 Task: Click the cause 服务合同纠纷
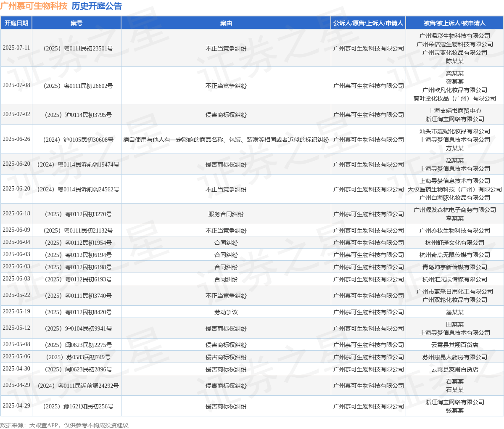[x=226, y=214]
